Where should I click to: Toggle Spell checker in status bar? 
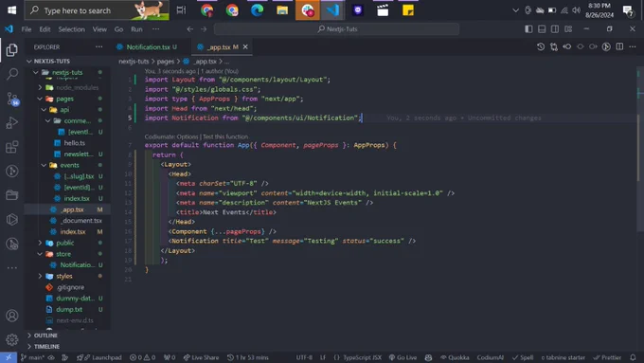tap(523, 357)
